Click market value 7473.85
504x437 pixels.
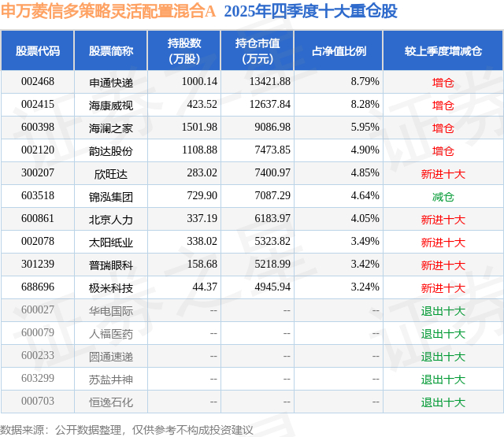(x=272, y=150)
